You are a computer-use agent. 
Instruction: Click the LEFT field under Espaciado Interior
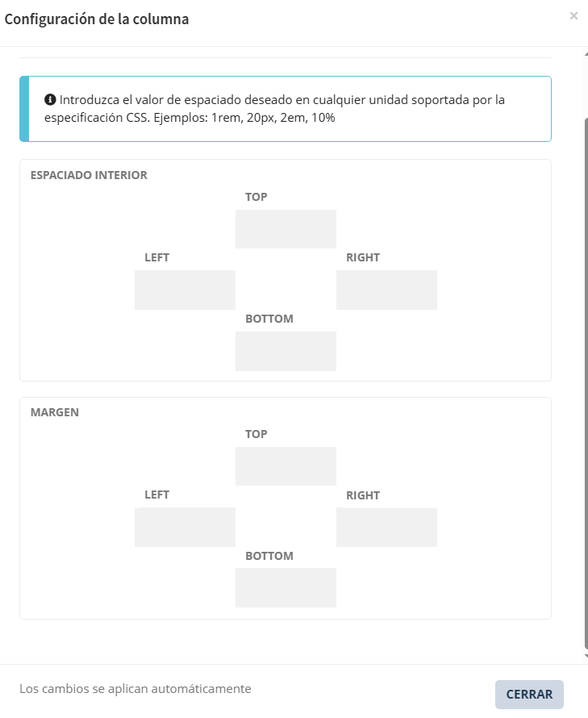click(x=185, y=290)
